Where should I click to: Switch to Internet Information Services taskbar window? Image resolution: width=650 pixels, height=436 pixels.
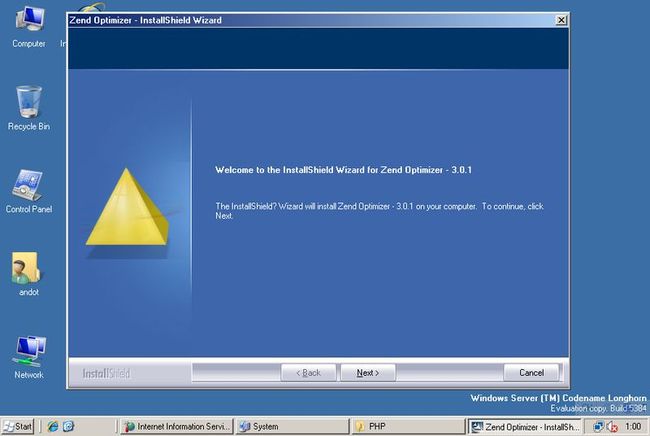177,426
